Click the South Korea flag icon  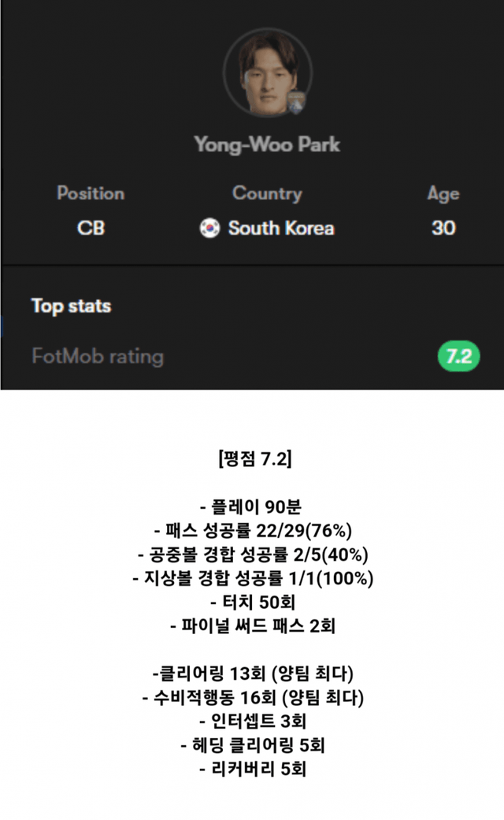209,228
